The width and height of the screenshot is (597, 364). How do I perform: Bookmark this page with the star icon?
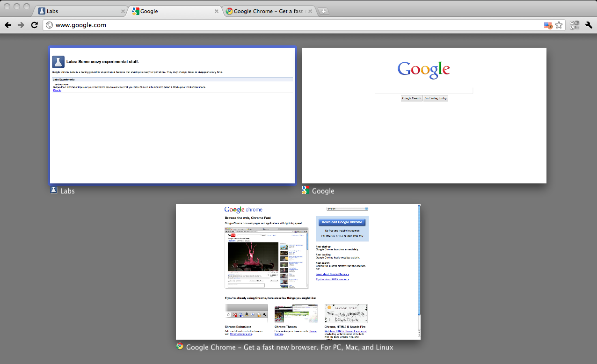559,25
